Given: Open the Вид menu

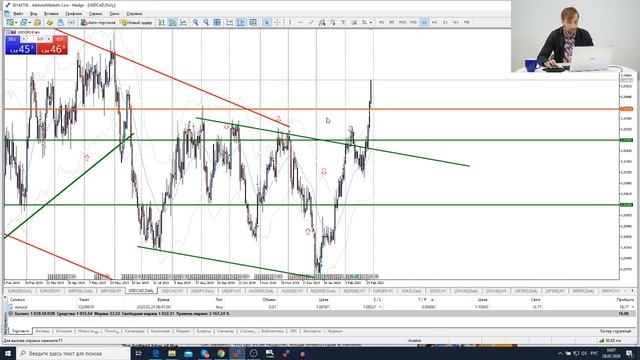Looking at the screenshot, I should coord(33,13).
